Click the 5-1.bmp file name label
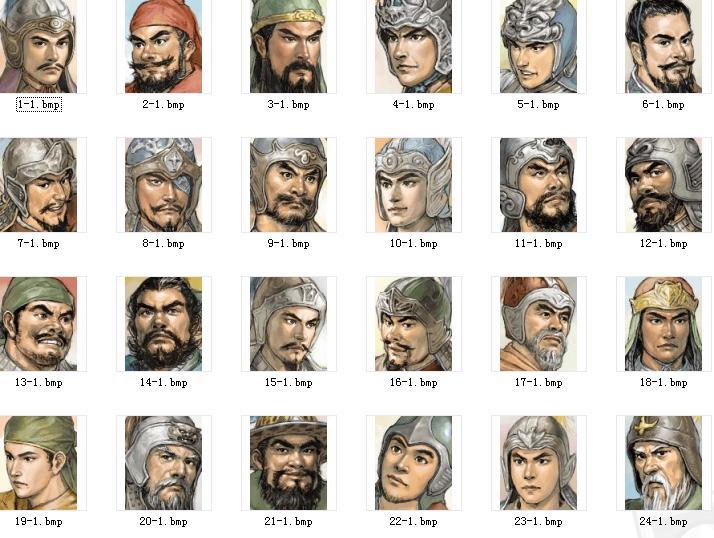This screenshot has height=538, width=714. (x=538, y=104)
